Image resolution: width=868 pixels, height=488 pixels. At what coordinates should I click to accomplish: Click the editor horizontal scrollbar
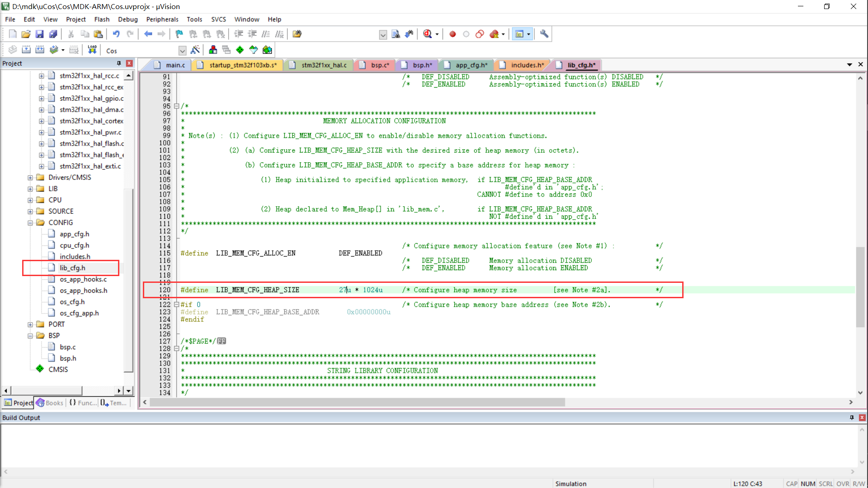point(357,402)
